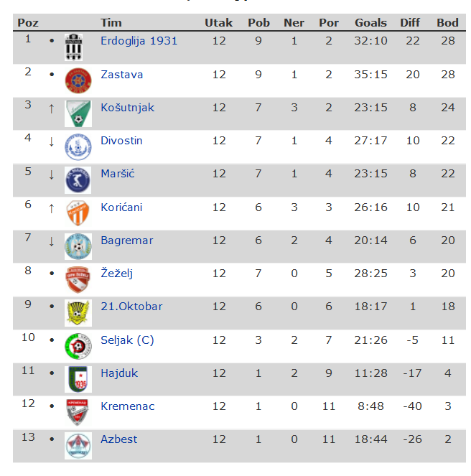The width and height of the screenshot is (471, 476).
Task: Open the Erdoglija 1931 team link
Action: click(139, 41)
